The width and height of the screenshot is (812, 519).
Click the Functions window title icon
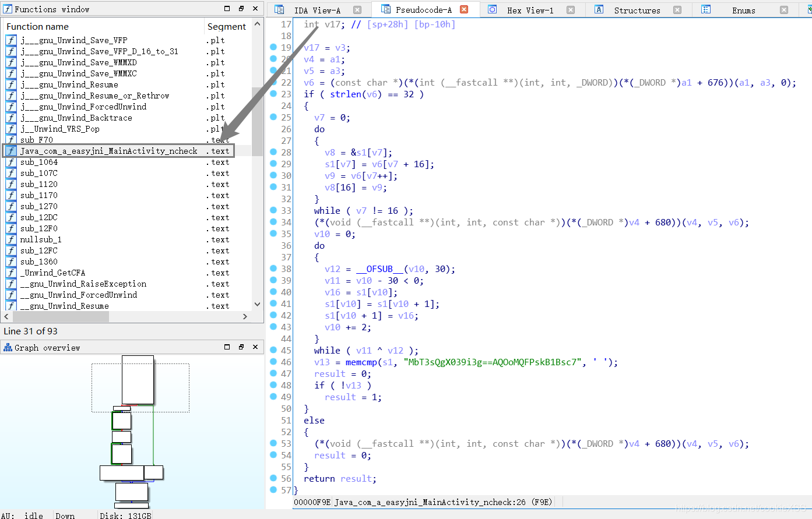click(x=8, y=9)
